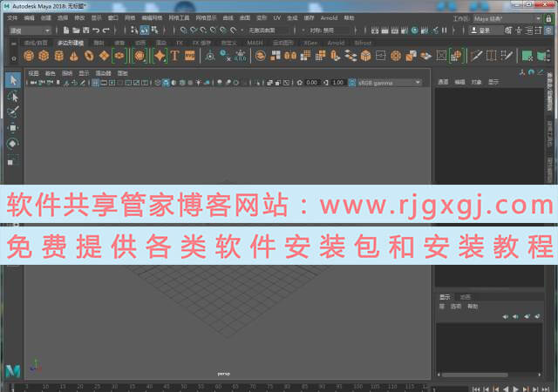The width and height of the screenshot is (558, 392).
Task: Toggle select by object type mode
Action: pos(144,30)
